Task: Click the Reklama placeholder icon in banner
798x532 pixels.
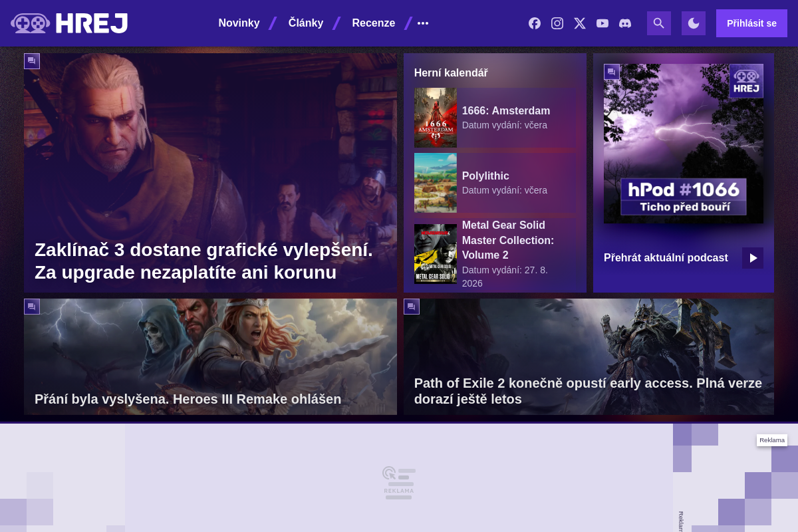Action: [399, 483]
